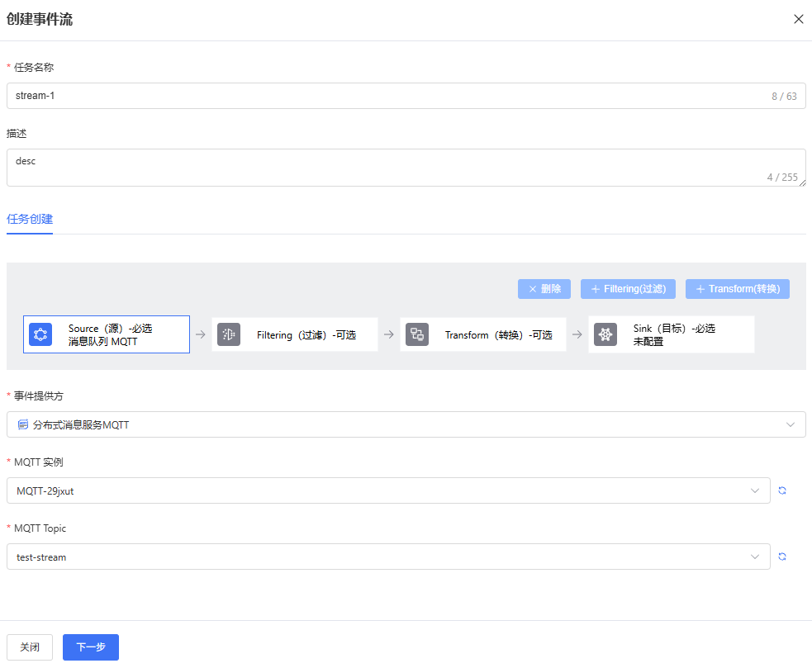Click the X icon in the 删除 button
The image size is (812, 668).
pos(532,289)
